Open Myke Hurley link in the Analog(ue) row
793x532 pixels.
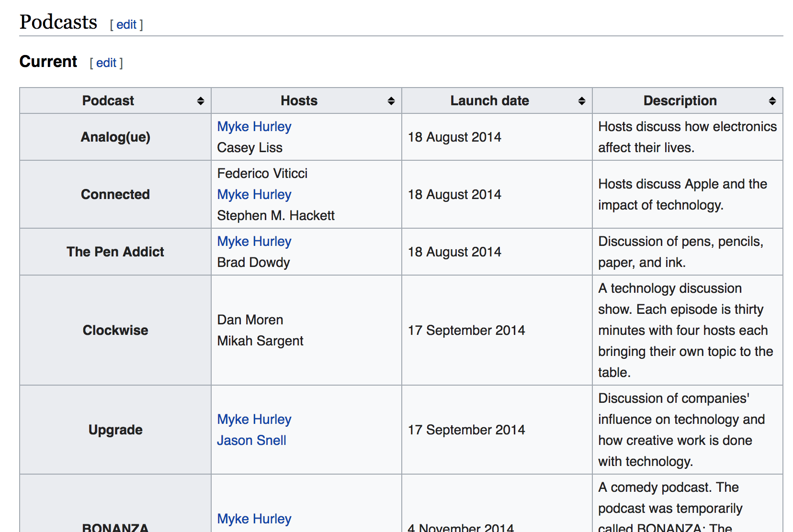pyautogui.click(x=254, y=126)
